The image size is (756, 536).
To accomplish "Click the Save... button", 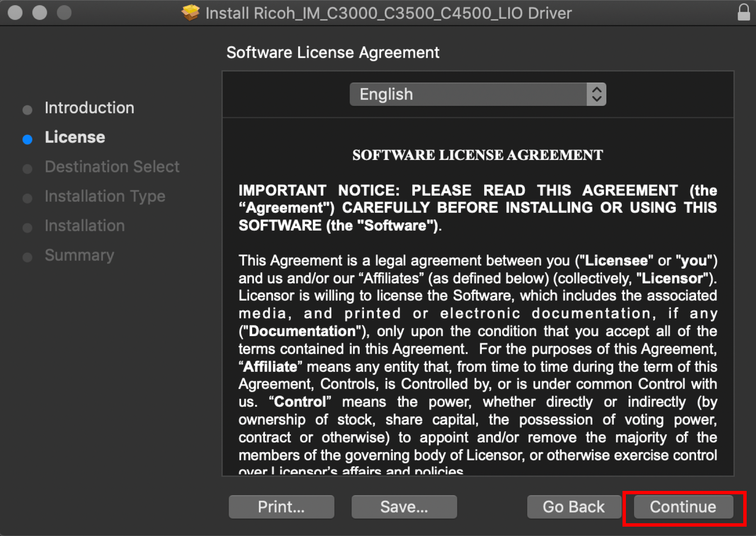I will click(x=404, y=507).
